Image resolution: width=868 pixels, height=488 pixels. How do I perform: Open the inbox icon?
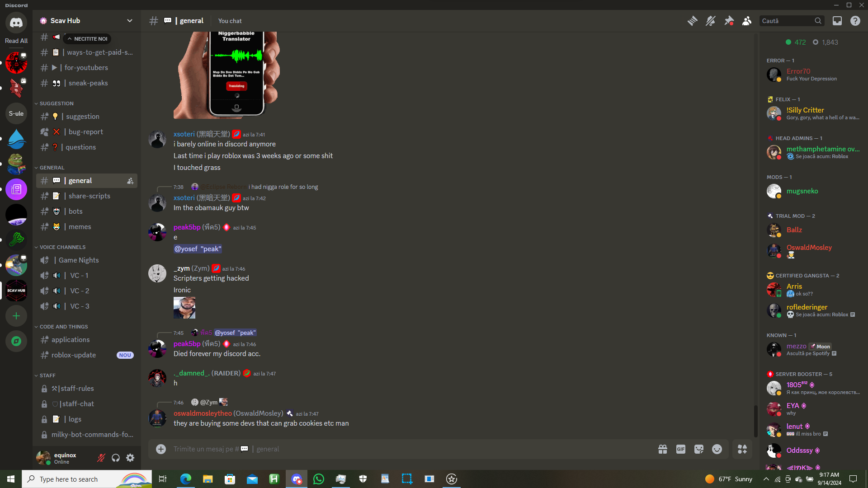837,21
